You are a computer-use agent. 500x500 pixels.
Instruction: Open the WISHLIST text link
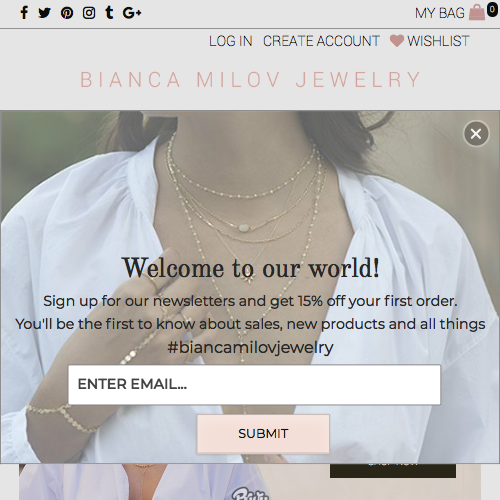click(438, 41)
